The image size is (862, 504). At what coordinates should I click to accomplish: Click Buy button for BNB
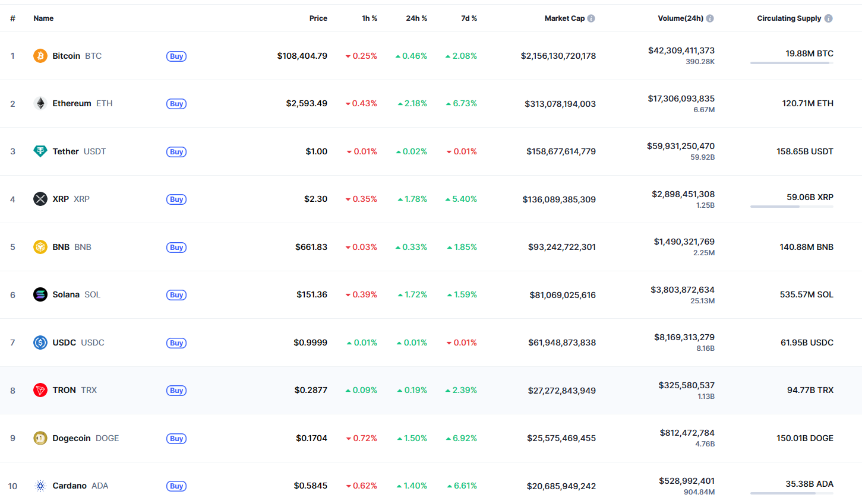tap(176, 248)
